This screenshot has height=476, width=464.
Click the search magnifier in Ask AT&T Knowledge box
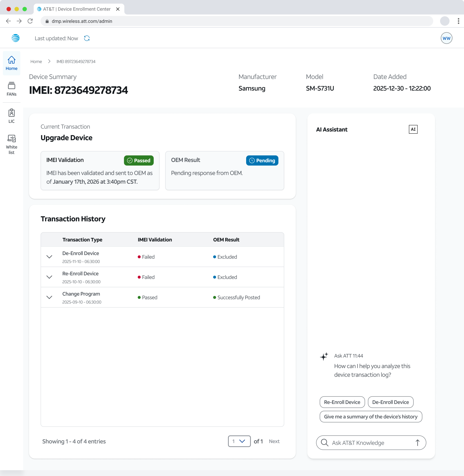pyautogui.click(x=325, y=442)
